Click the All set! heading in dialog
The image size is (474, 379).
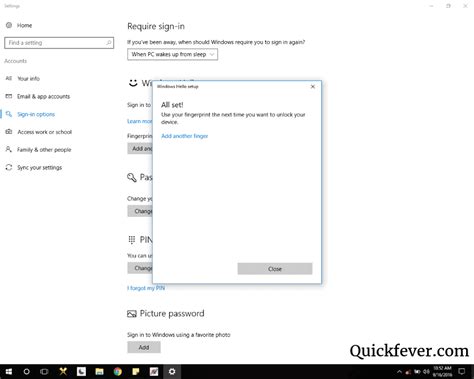[x=172, y=105]
